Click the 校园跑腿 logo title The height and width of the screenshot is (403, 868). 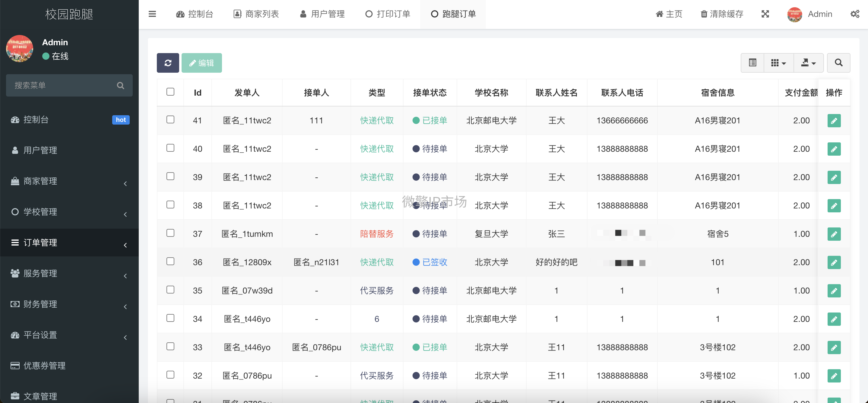69,14
